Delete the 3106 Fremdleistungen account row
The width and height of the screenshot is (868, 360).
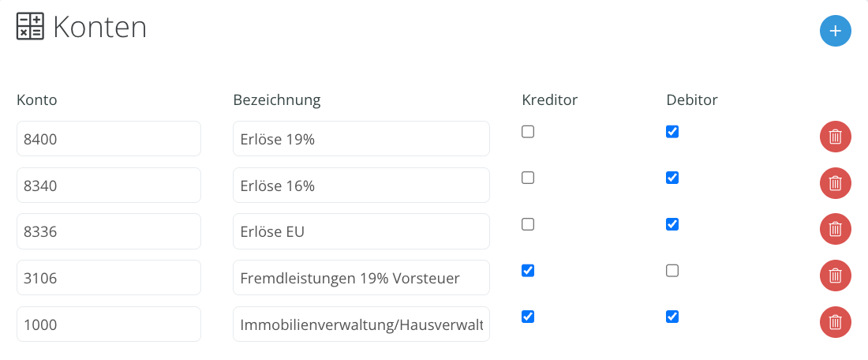click(x=836, y=276)
